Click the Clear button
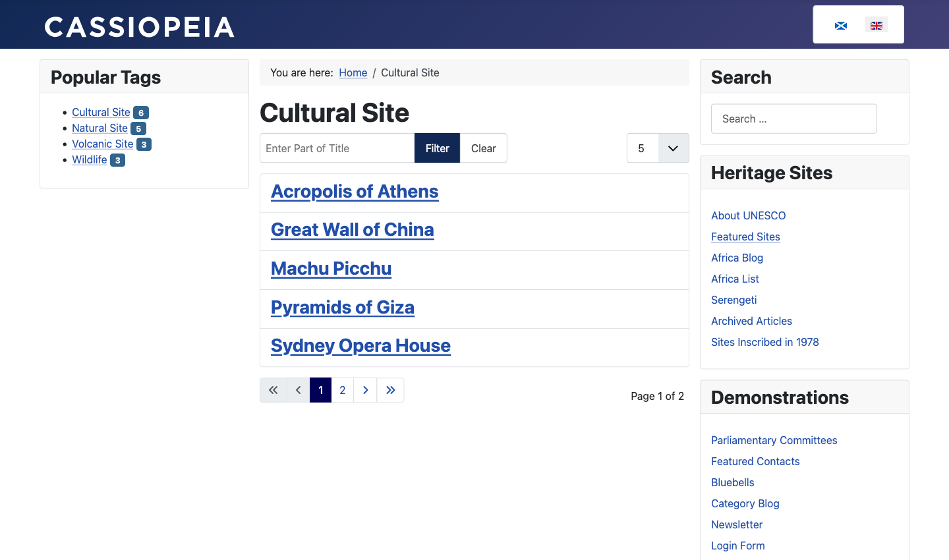 [x=484, y=148]
